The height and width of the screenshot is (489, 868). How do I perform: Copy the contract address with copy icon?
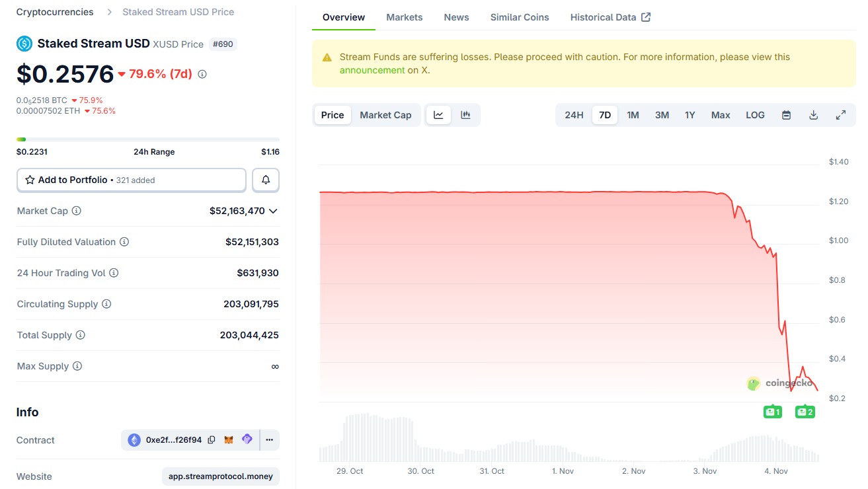point(212,440)
